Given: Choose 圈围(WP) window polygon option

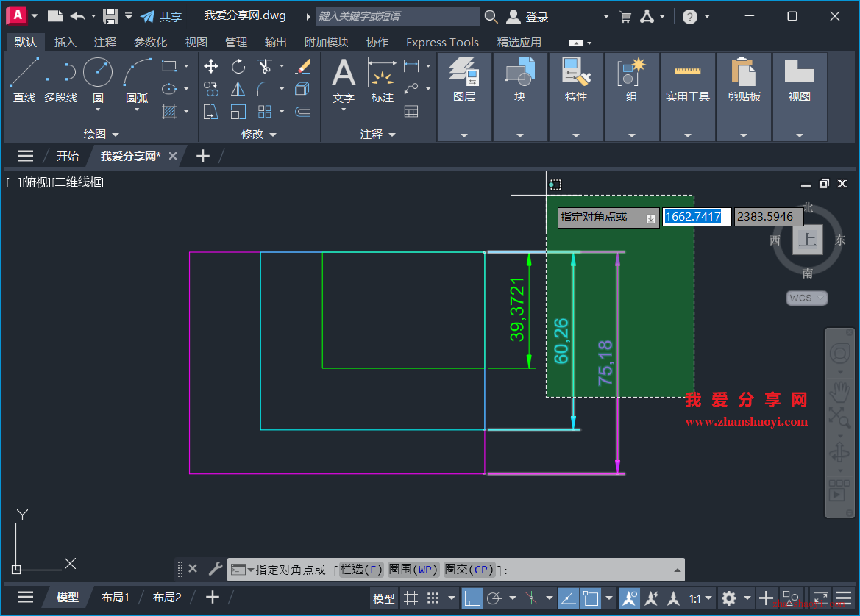Looking at the screenshot, I should [x=413, y=570].
